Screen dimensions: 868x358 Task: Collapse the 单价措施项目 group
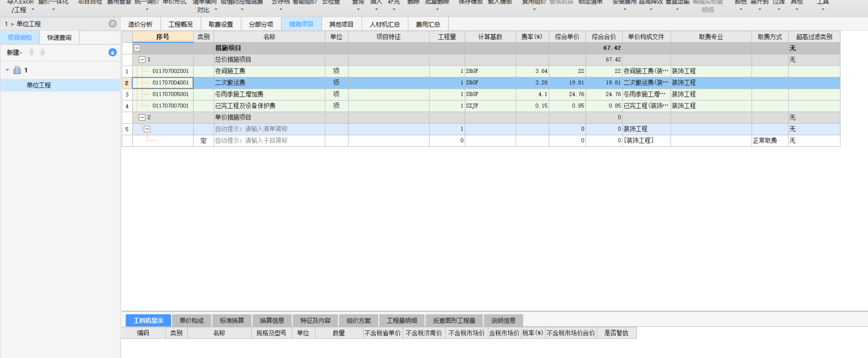pos(142,117)
